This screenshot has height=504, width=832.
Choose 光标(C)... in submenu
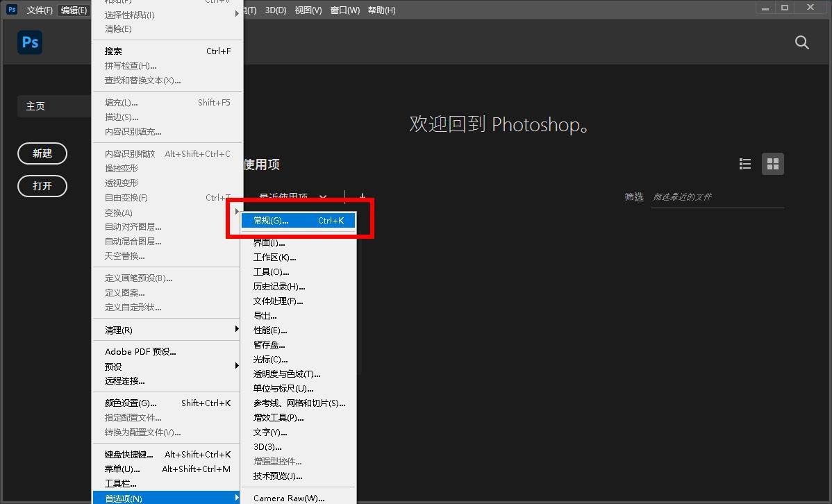[298, 359]
